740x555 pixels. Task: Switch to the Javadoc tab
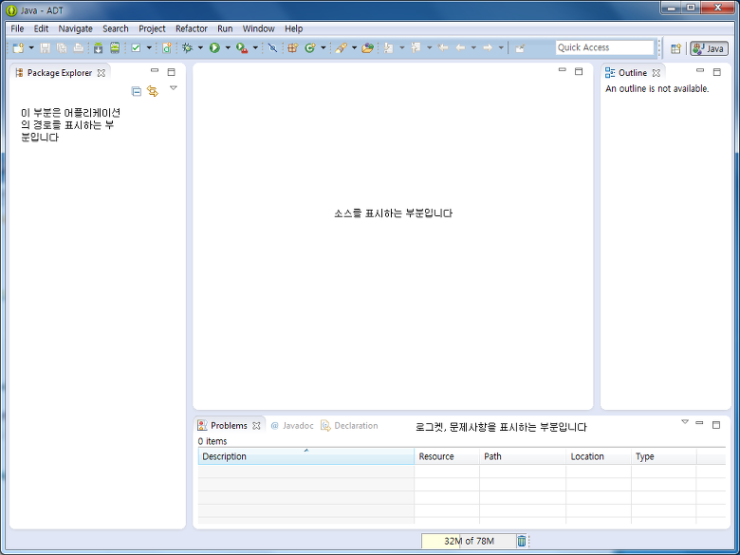[292, 425]
